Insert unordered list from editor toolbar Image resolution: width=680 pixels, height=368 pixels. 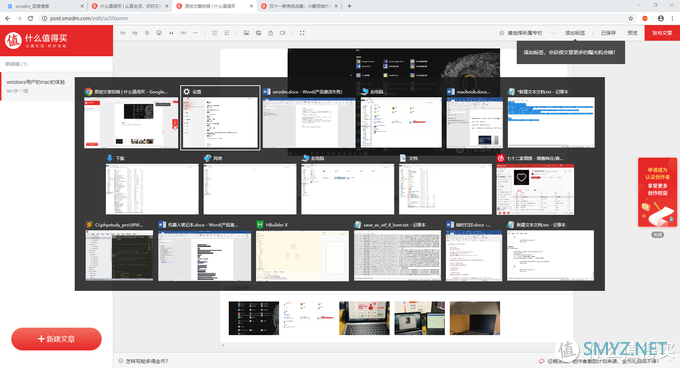[227, 33]
